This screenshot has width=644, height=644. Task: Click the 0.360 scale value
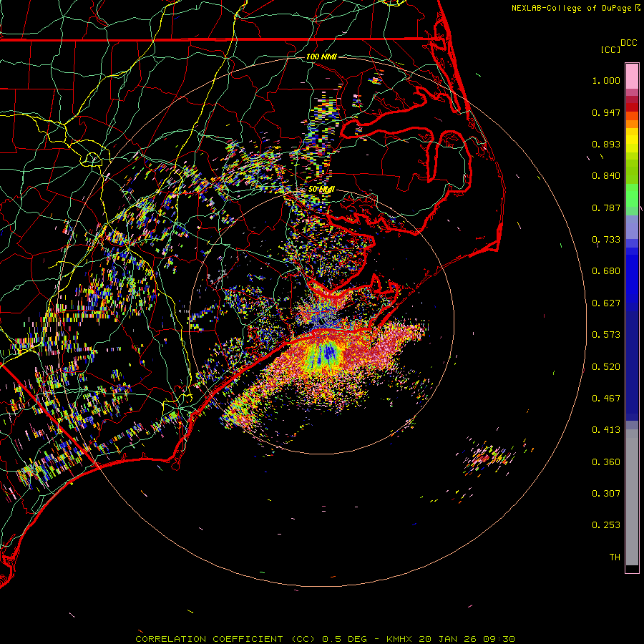(606, 462)
